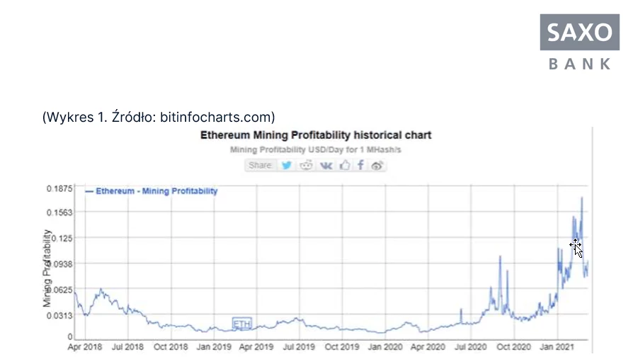This screenshot has height=364, width=633.
Task: Click the ETH watermark logo on chart
Action: click(242, 324)
